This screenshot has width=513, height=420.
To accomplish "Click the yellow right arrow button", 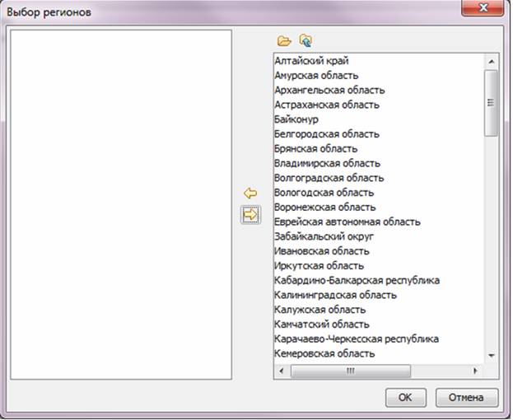I will click(x=250, y=213).
